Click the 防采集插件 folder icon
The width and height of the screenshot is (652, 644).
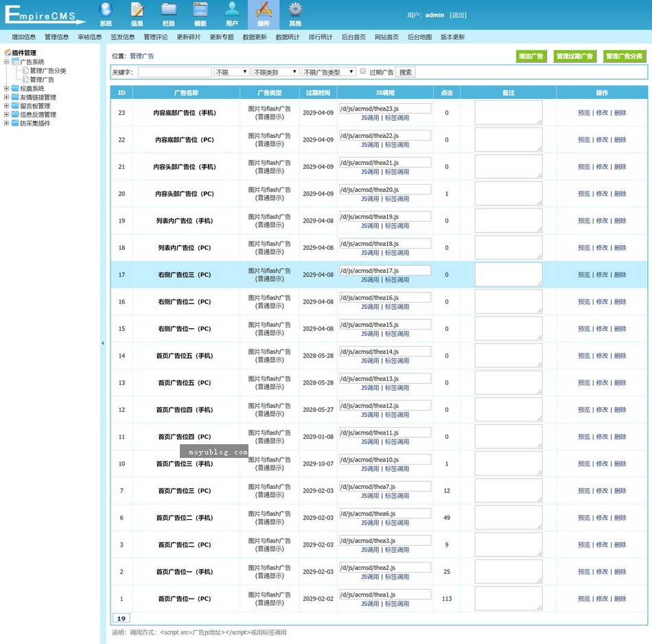[x=15, y=123]
